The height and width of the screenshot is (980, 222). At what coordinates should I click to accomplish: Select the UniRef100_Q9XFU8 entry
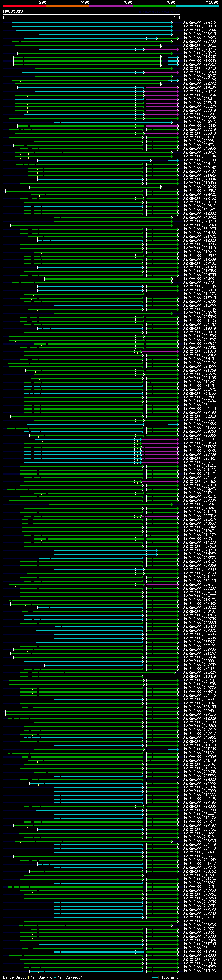click(x=199, y=160)
